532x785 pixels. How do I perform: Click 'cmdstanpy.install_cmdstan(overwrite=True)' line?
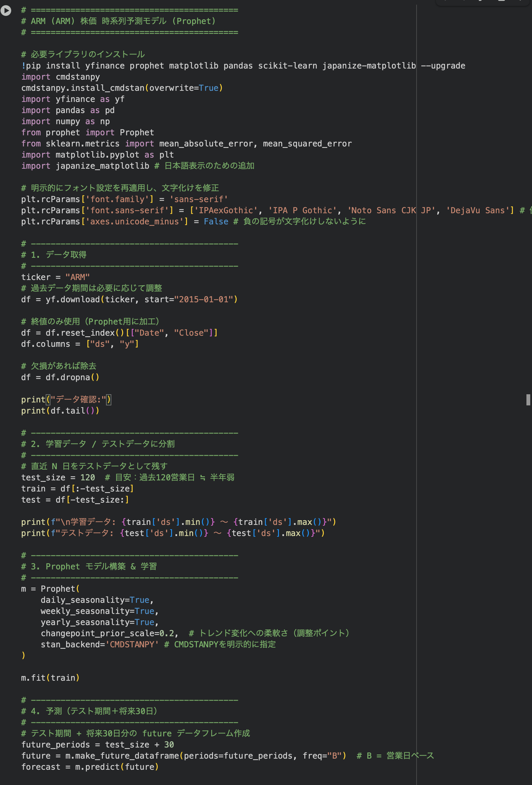122,88
